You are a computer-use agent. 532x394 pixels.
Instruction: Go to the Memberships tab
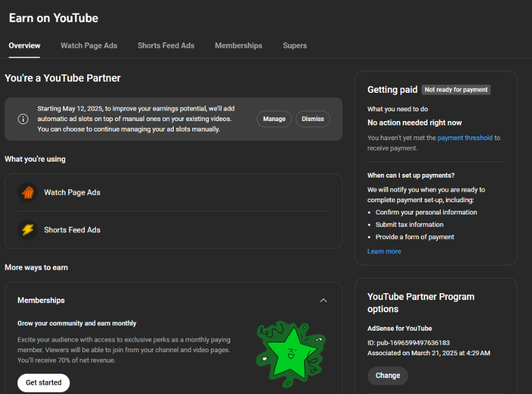(238, 46)
